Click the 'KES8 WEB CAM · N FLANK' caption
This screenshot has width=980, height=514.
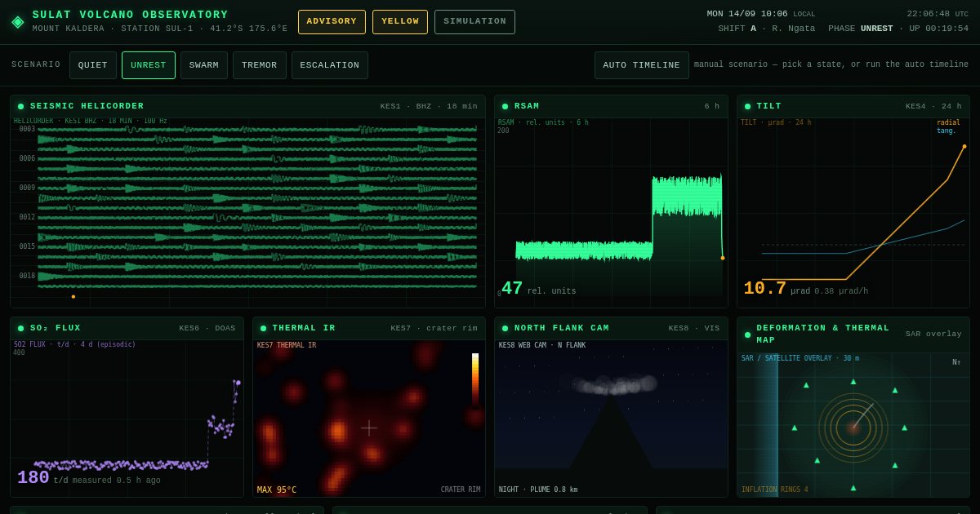pos(542,345)
